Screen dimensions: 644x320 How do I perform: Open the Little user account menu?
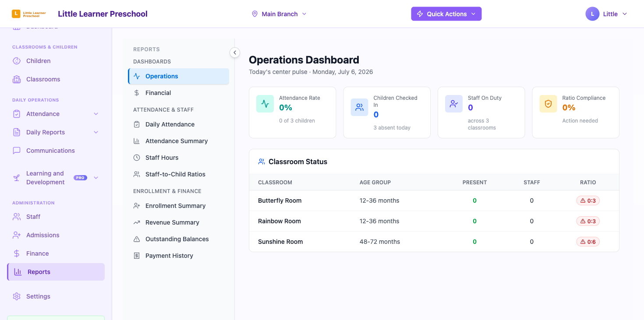607,14
